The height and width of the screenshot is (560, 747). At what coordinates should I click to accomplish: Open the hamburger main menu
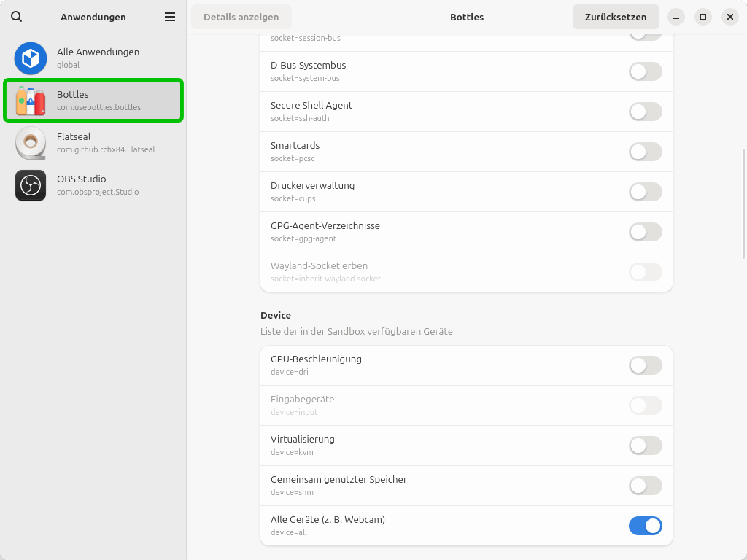click(x=170, y=17)
